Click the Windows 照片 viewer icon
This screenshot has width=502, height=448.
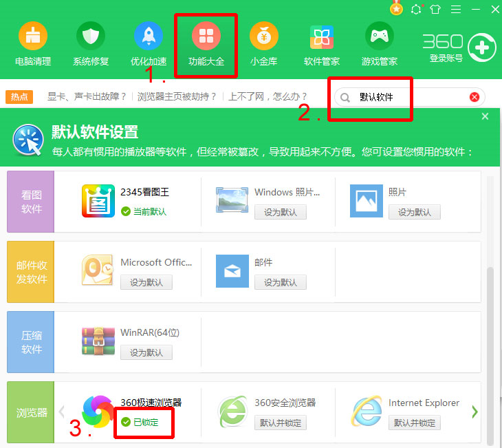[232, 200]
